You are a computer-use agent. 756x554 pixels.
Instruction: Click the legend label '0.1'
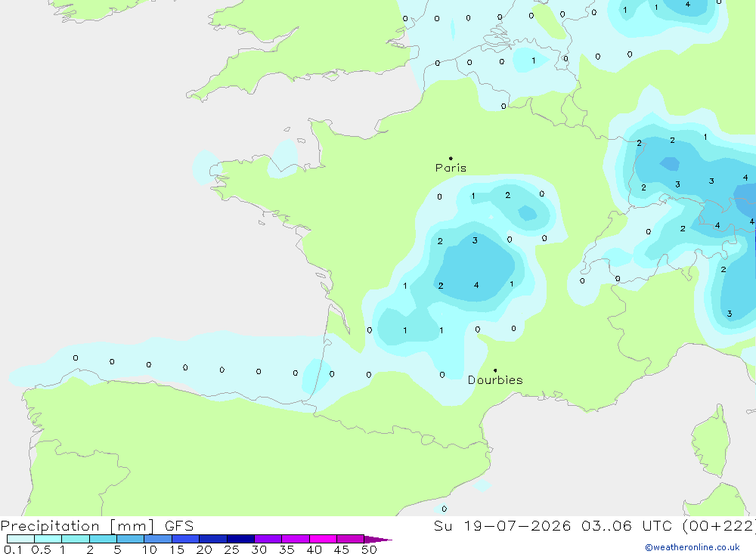click(x=12, y=549)
